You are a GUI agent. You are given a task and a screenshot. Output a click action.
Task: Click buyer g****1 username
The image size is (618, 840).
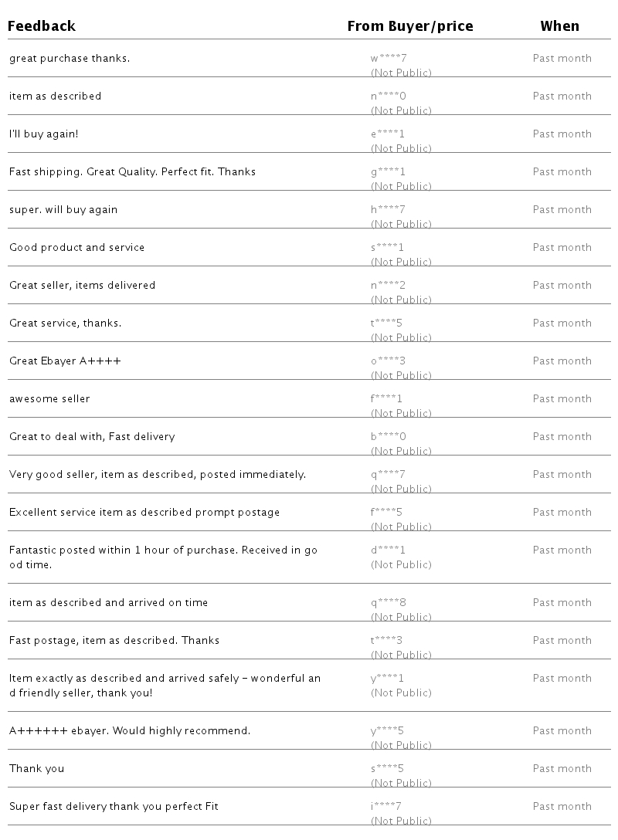388,171
